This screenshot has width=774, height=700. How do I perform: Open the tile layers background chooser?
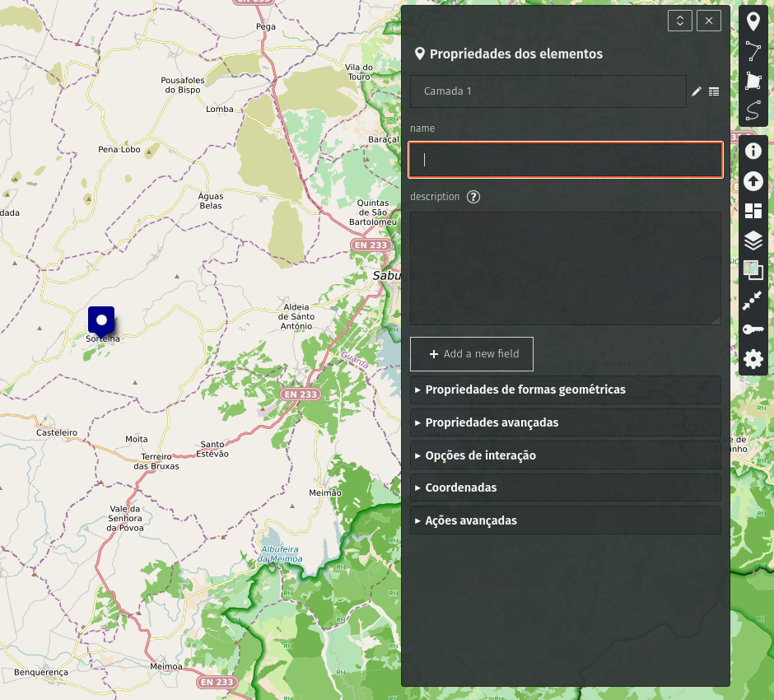(753, 270)
